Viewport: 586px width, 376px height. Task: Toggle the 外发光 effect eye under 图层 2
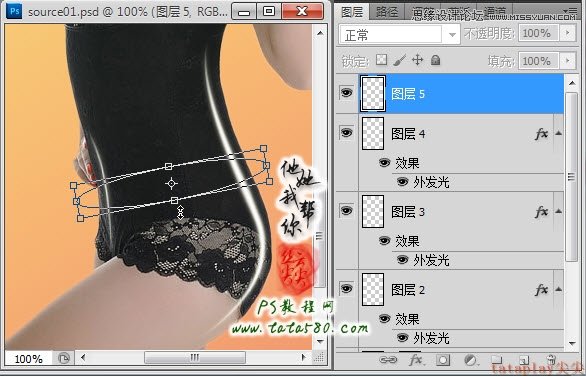402,338
